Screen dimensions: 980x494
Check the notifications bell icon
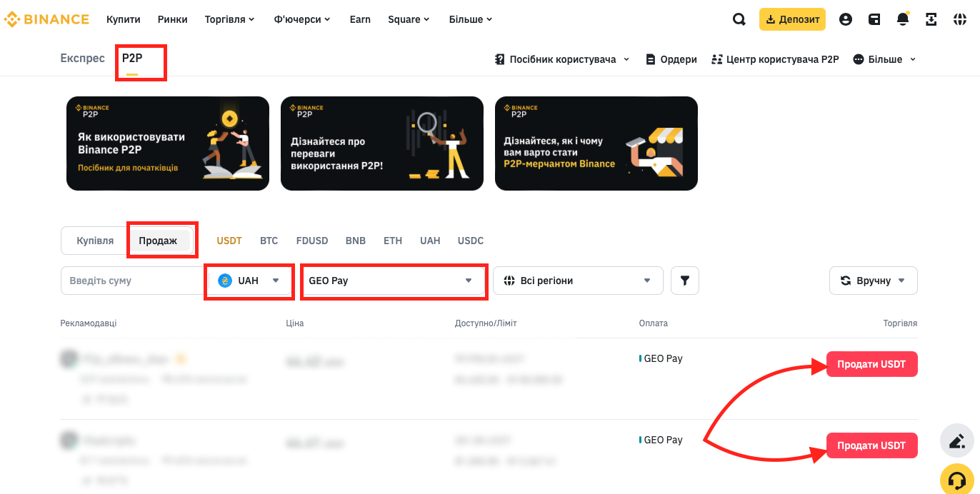[903, 19]
